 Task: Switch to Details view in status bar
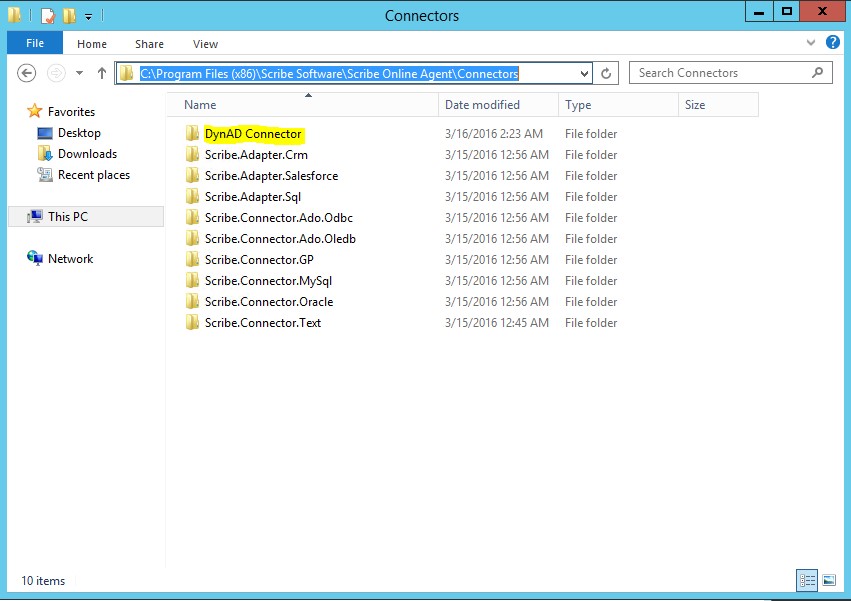(x=807, y=580)
